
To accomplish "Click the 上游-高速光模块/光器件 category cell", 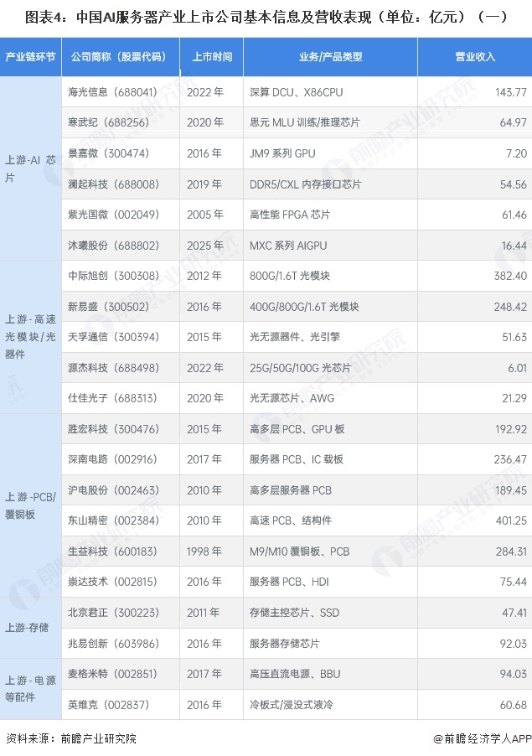I will pos(30,337).
